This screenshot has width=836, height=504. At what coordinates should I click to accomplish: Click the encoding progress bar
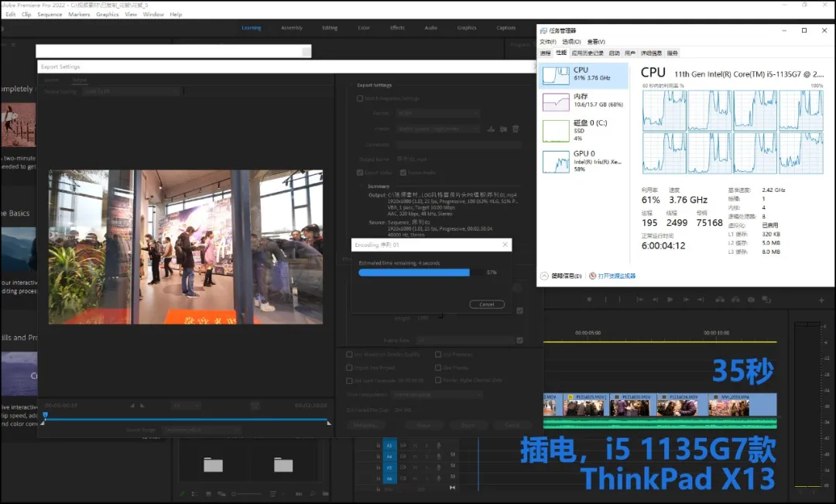point(420,273)
